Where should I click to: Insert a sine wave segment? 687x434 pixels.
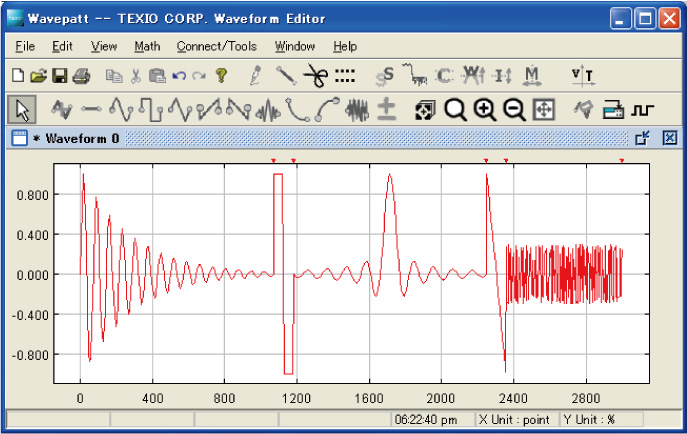click(120, 109)
